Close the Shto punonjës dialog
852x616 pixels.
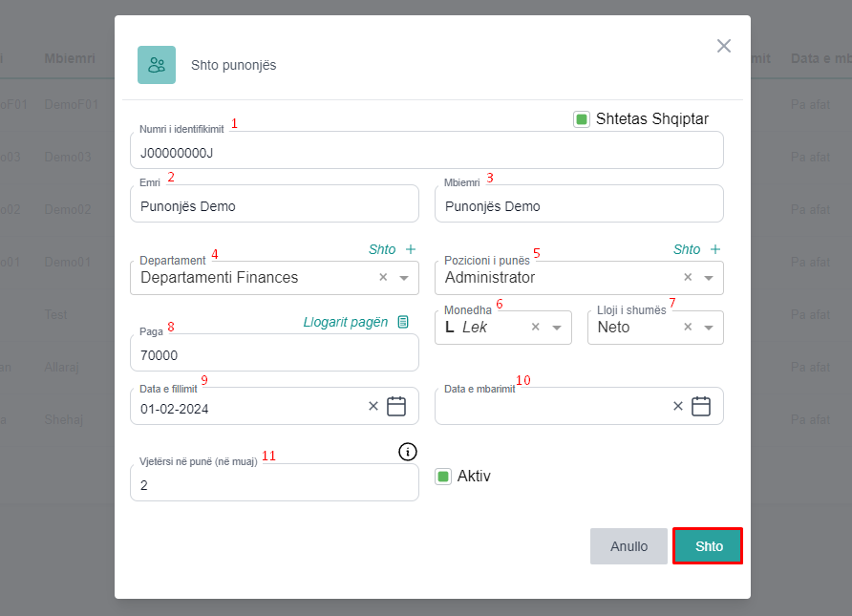[724, 46]
